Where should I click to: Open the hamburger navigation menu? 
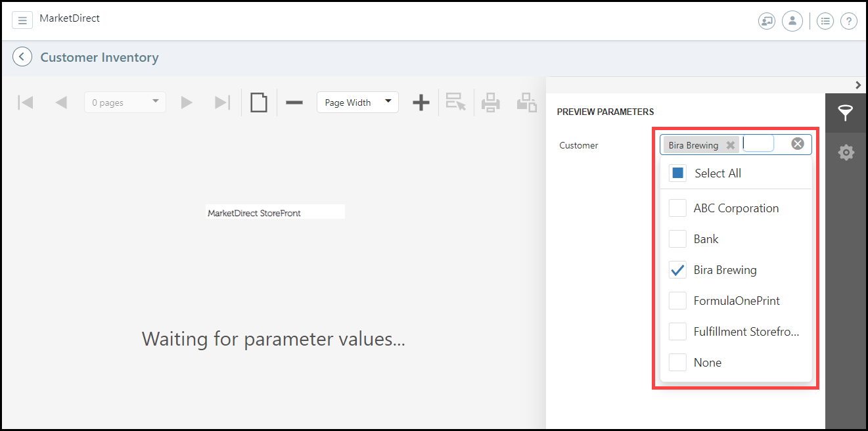pos(22,20)
